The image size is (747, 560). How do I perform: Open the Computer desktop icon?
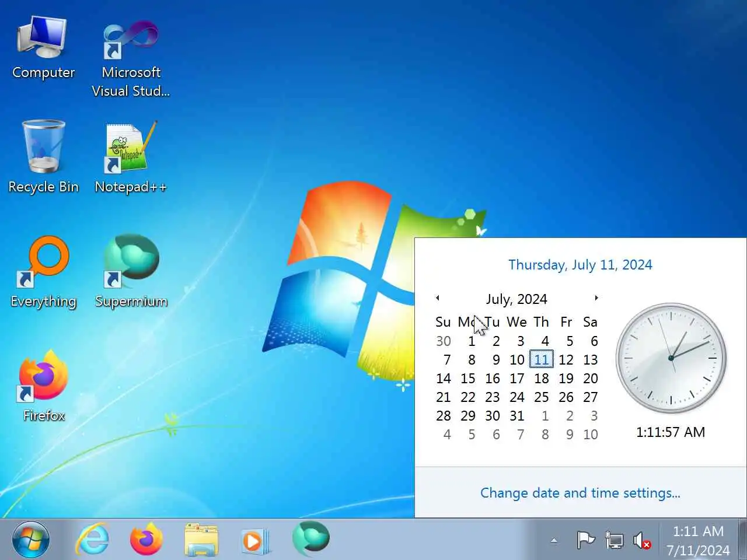coord(43,48)
